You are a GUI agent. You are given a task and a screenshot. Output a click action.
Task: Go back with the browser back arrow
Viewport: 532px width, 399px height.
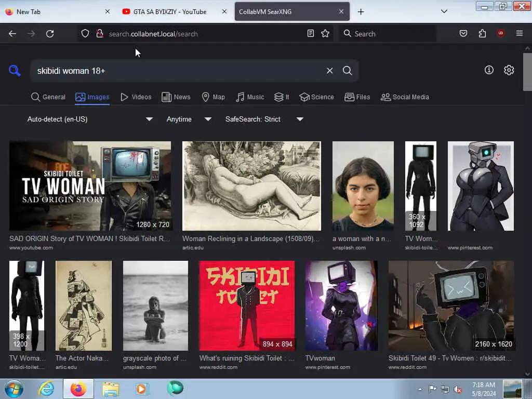pyautogui.click(x=12, y=34)
